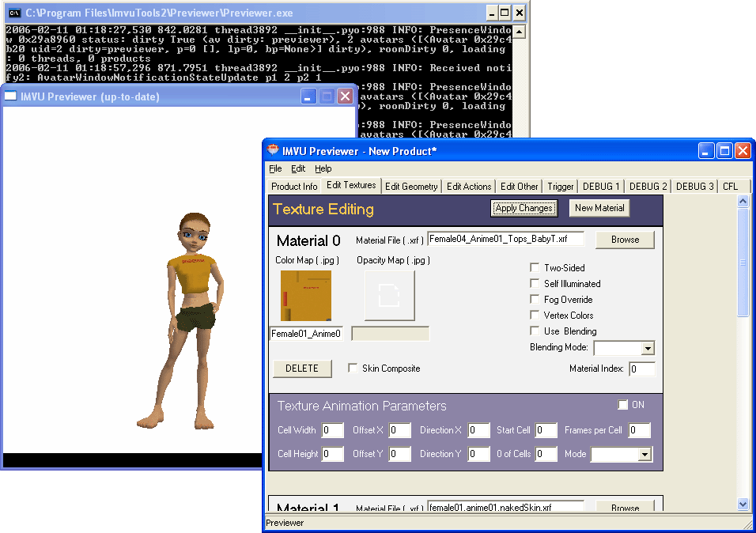Click the Direction Y field
The width and height of the screenshot is (756, 533).
pyautogui.click(x=478, y=454)
